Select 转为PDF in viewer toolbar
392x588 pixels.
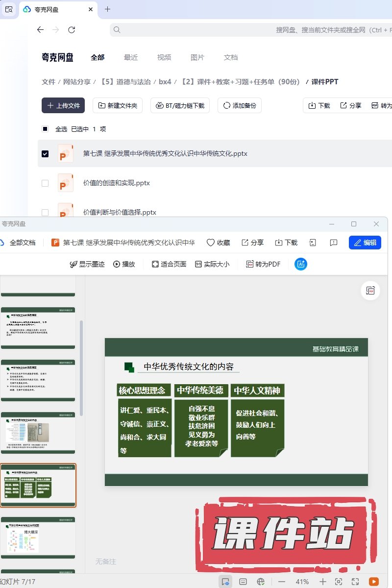tap(263, 264)
